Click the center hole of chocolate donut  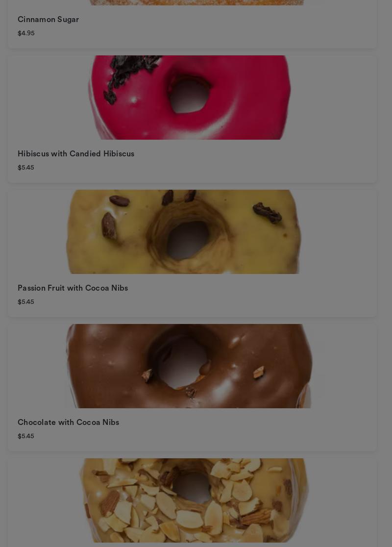[183, 363]
